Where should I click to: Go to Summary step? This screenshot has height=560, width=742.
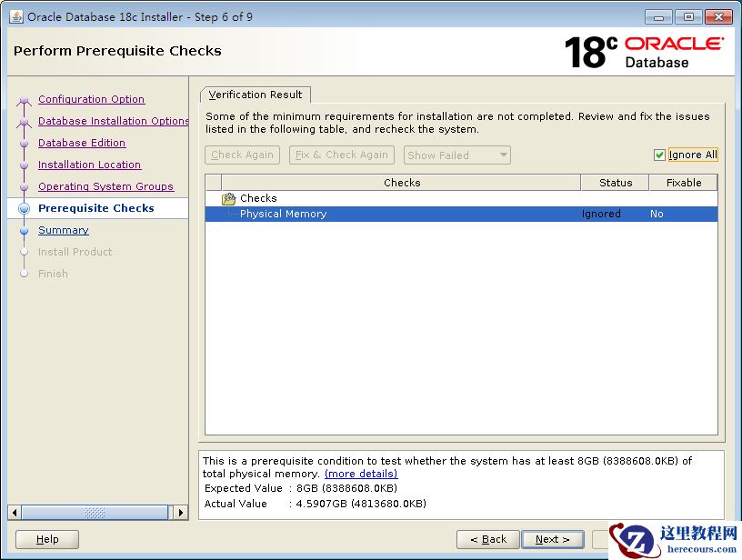coord(64,230)
